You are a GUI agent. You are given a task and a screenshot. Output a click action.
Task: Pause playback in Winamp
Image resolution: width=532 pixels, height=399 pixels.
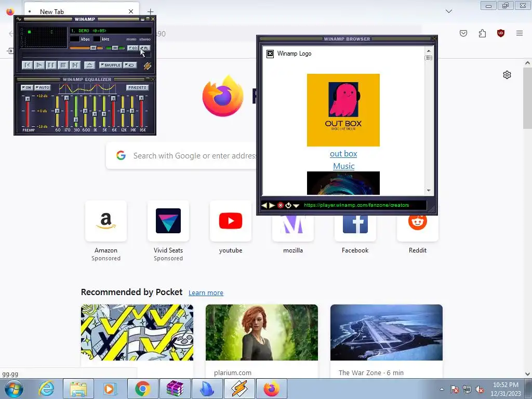point(51,65)
